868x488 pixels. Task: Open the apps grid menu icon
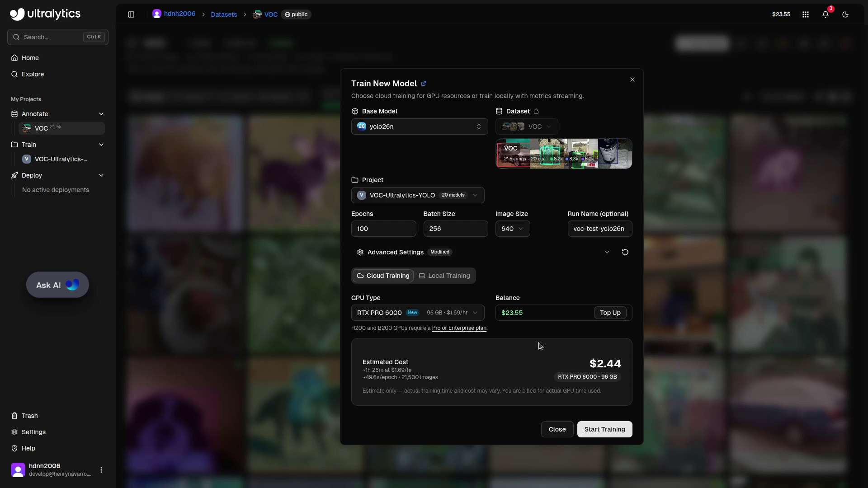tap(805, 14)
